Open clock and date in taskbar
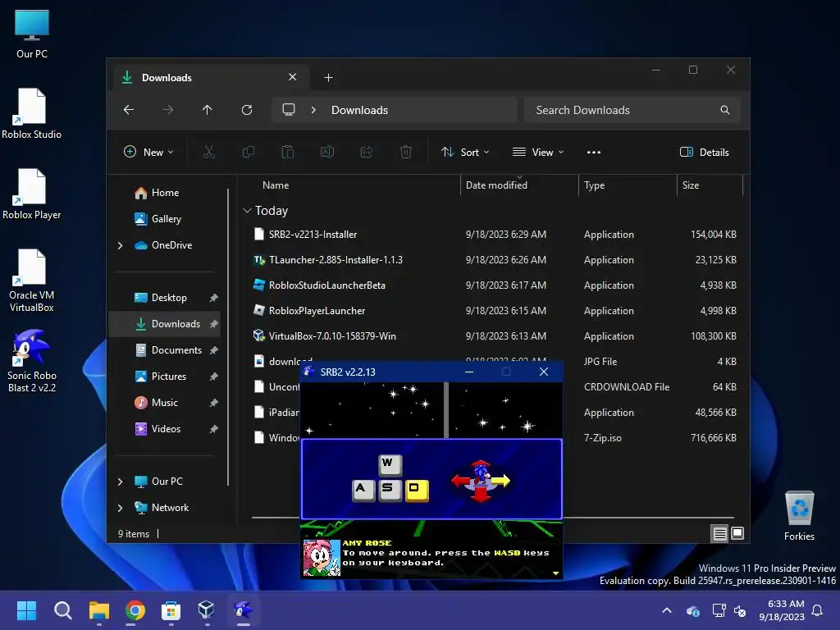 782,610
